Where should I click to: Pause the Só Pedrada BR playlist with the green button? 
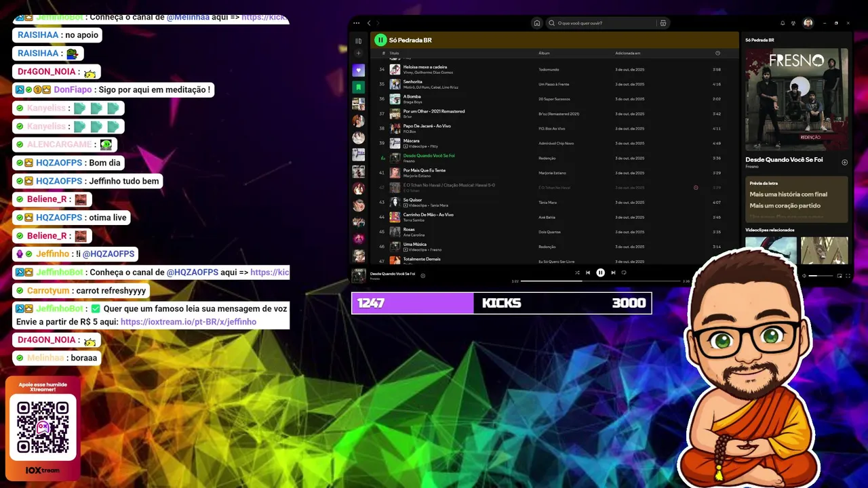pos(380,40)
